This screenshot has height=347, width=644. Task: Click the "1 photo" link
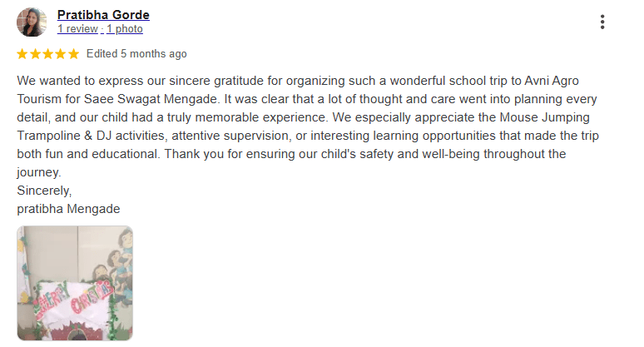click(x=123, y=29)
